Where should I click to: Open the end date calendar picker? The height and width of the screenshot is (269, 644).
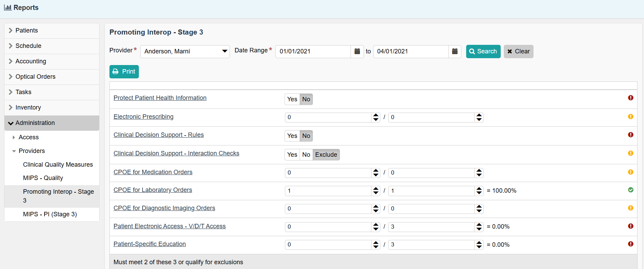coord(455,51)
